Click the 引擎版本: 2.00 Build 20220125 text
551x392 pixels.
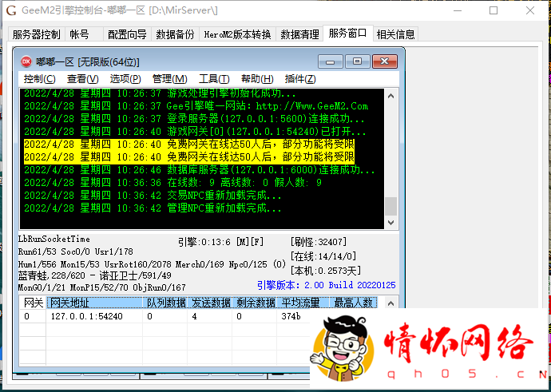(x=327, y=285)
